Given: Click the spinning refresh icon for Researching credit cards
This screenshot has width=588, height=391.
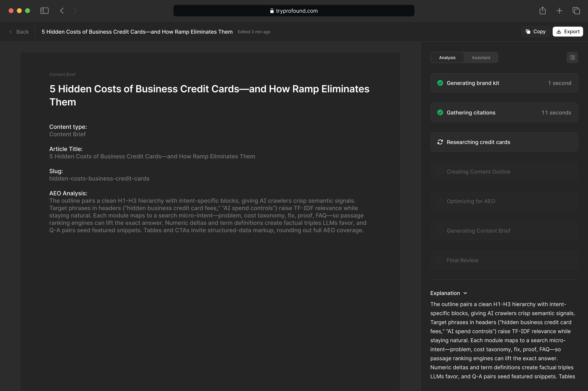Looking at the screenshot, I should (x=440, y=142).
